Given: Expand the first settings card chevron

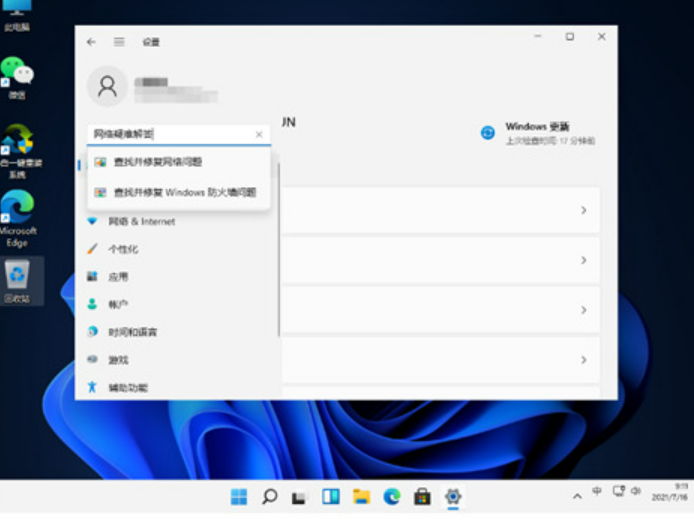Looking at the screenshot, I should [583, 211].
